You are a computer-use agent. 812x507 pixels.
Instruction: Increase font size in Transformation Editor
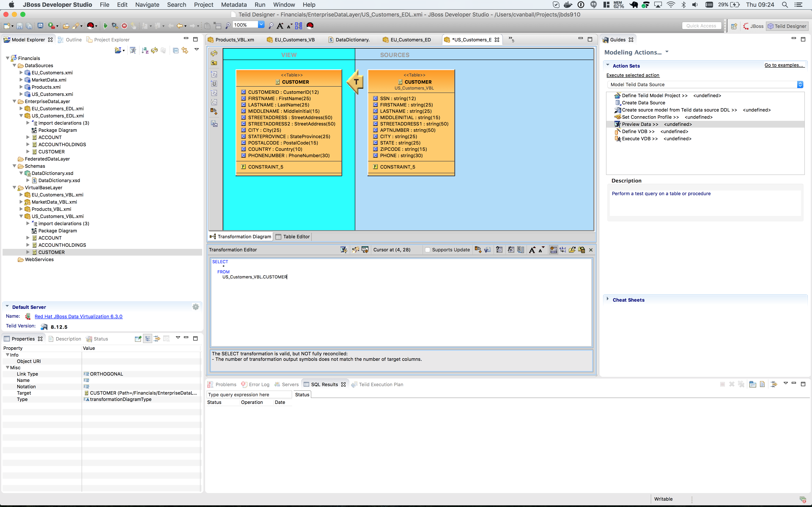532,250
